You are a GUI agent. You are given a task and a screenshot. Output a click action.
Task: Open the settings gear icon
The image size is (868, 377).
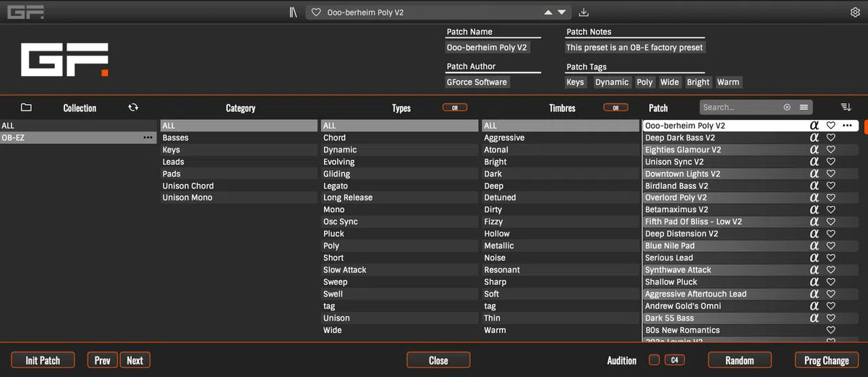(x=855, y=12)
